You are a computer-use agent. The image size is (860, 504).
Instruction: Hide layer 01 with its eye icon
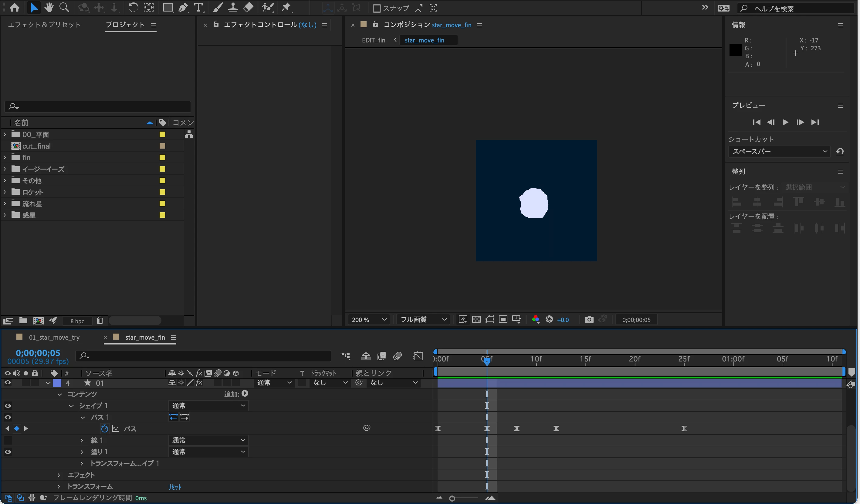coord(8,383)
